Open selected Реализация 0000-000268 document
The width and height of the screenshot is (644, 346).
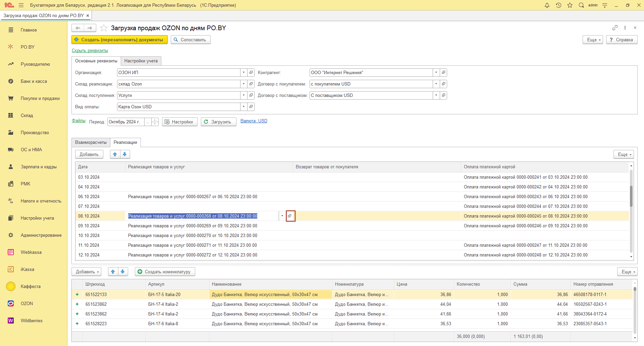[290, 216]
